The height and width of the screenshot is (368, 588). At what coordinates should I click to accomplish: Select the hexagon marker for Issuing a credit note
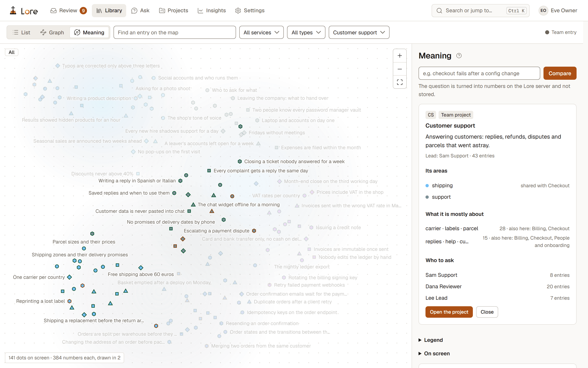[311, 228]
